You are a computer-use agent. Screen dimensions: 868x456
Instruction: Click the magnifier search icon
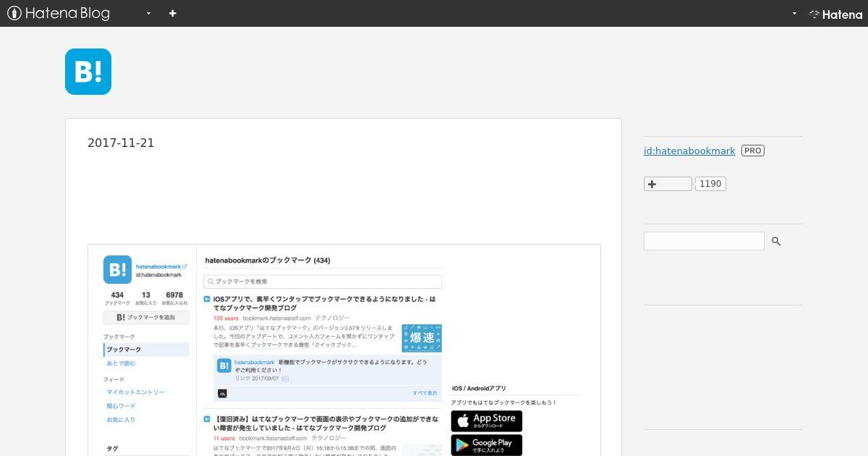[x=776, y=241]
